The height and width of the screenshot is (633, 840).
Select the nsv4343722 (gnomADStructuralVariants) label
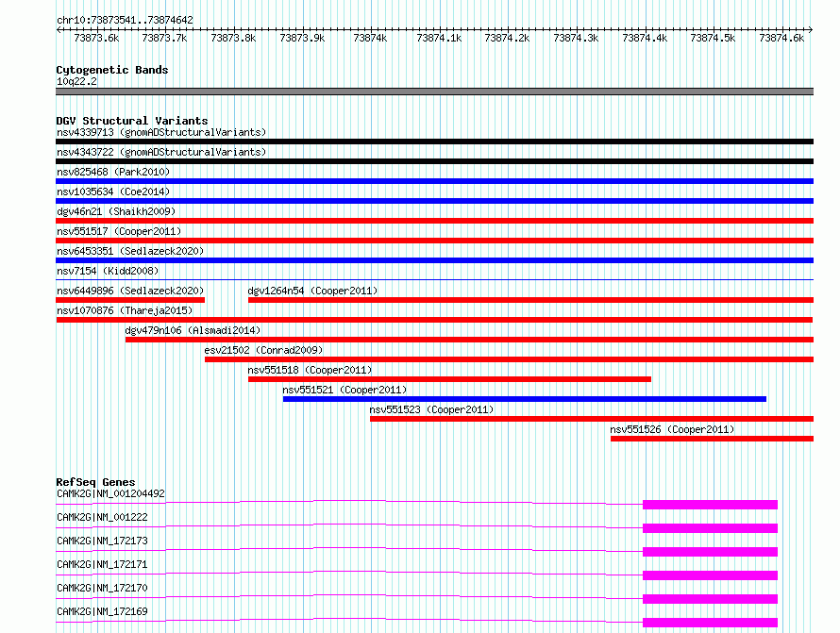[161, 152]
